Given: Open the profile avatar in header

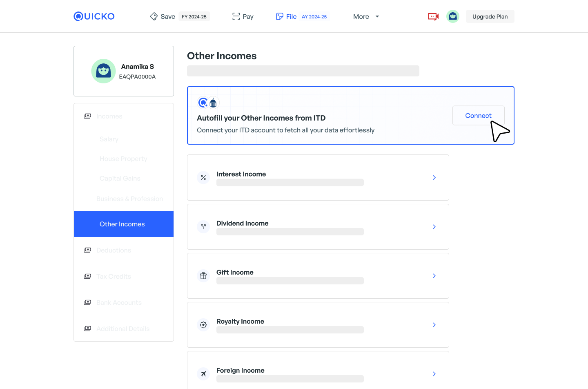Looking at the screenshot, I should [x=452, y=16].
